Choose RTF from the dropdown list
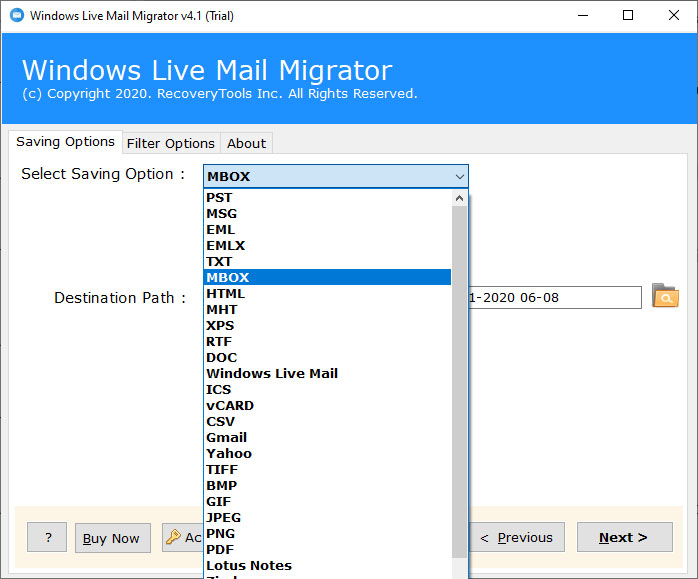698x579 pixels. point(327,342)
